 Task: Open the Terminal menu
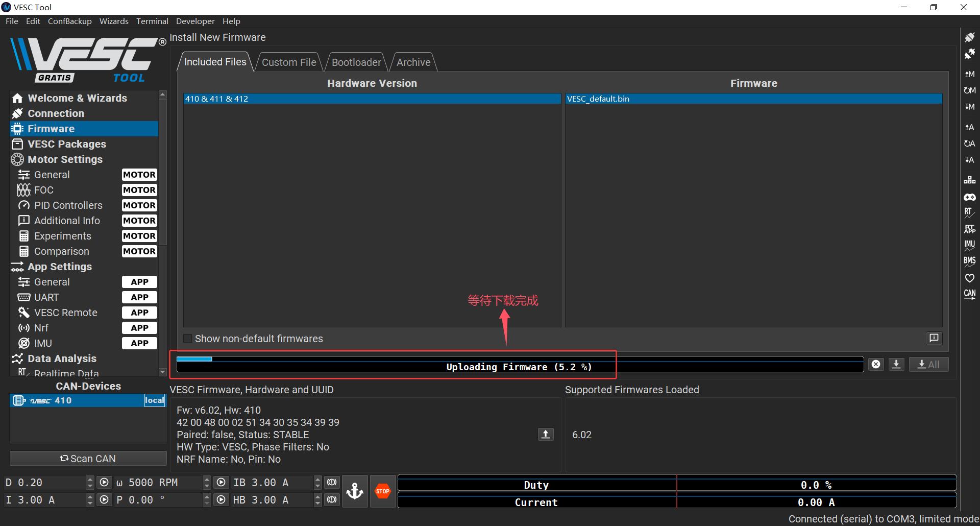(152, 21)
